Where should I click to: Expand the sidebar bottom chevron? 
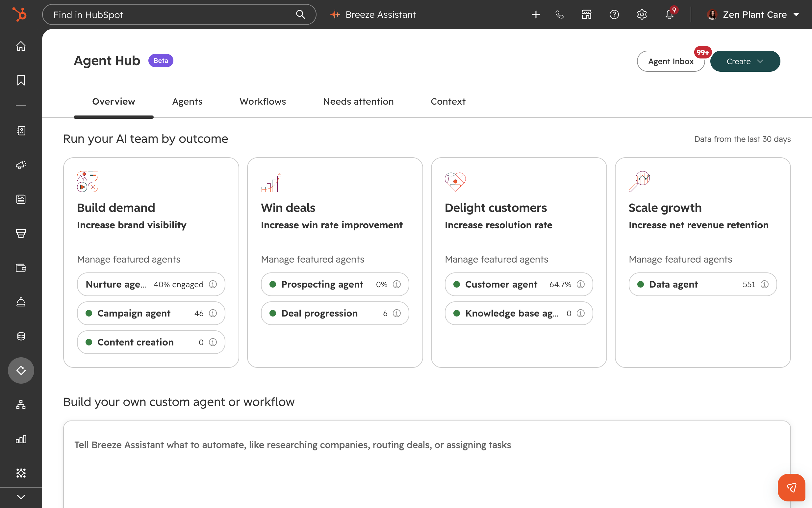[x=21, y=497]
